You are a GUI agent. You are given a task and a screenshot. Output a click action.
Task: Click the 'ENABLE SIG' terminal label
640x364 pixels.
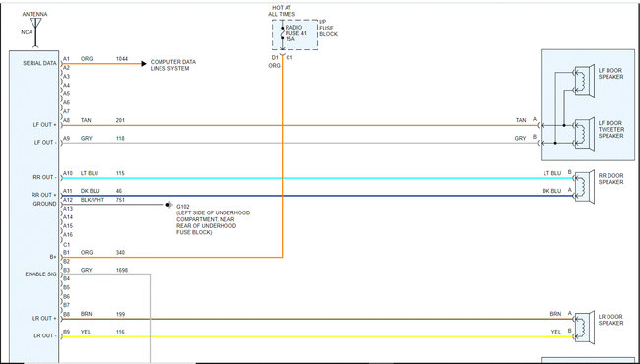tap(40, 274)
